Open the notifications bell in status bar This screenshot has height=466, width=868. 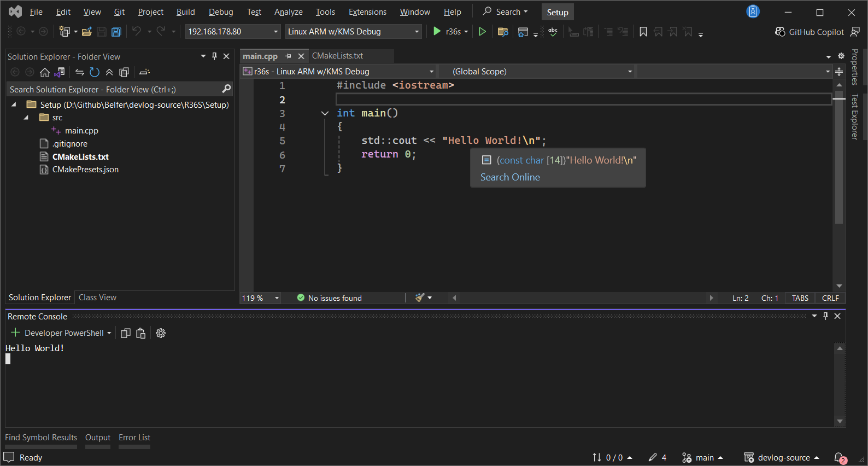click(x=840, y=458)
